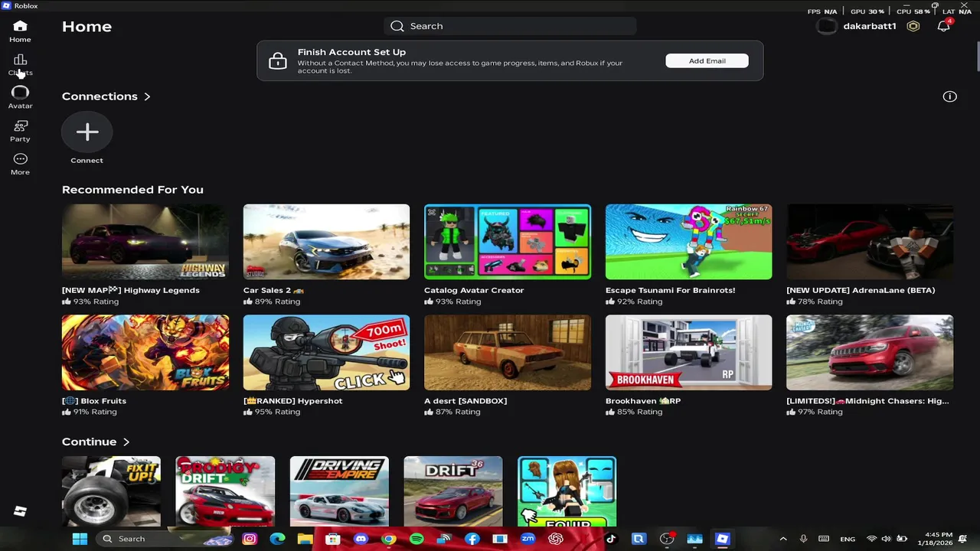
Task: Open Spotify from the taskbar
Action: (x=416, y=539)
